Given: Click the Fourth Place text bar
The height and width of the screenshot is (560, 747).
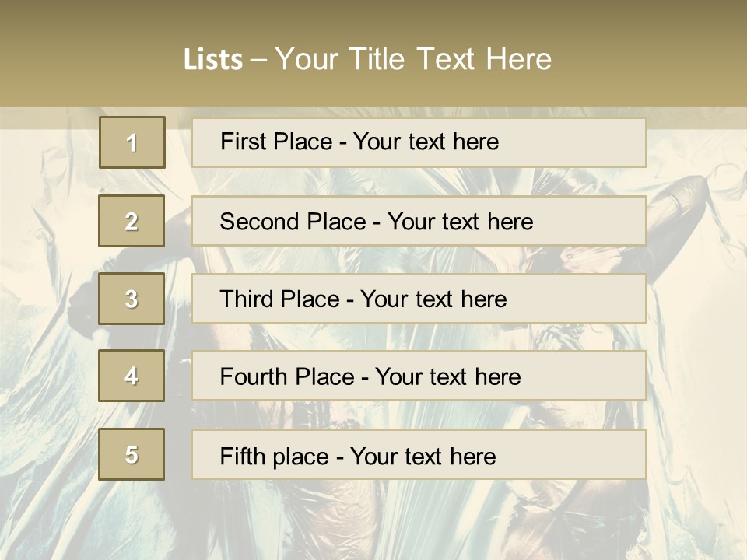Looking at the screenshot, I should coord(419,376).
